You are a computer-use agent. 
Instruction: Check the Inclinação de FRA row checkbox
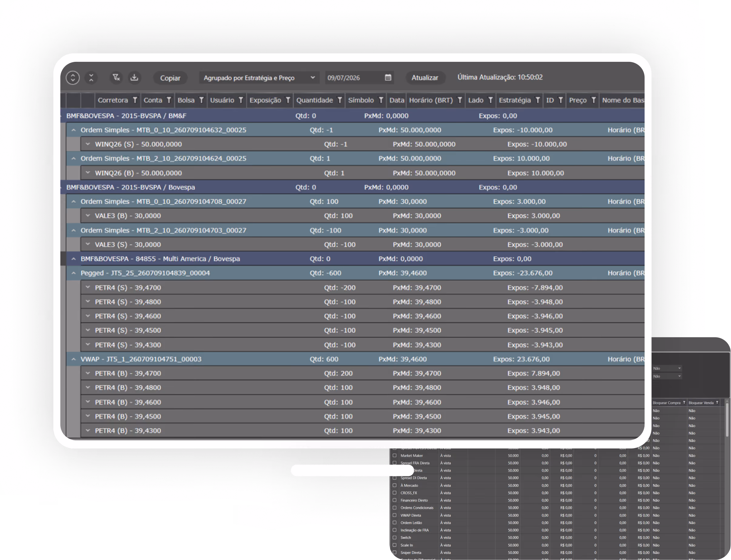click(395, 530)
